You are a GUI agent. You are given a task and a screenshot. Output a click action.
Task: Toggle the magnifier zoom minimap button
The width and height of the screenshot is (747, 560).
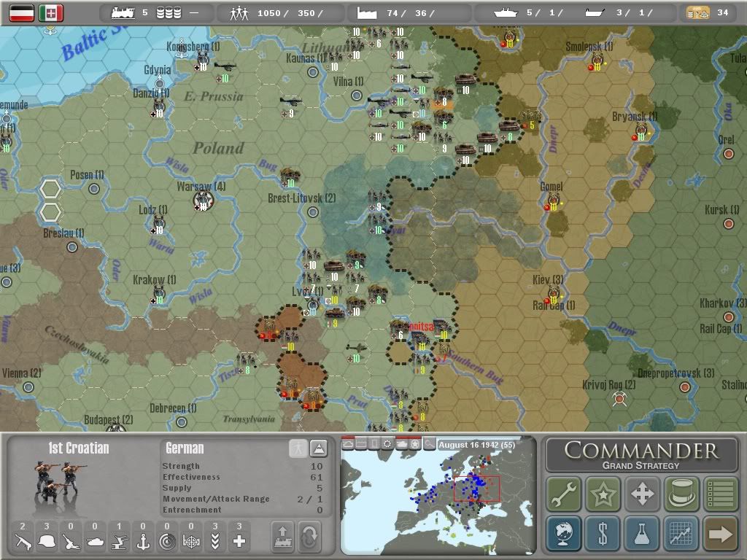pyautogui.click(x=429, y=444)
